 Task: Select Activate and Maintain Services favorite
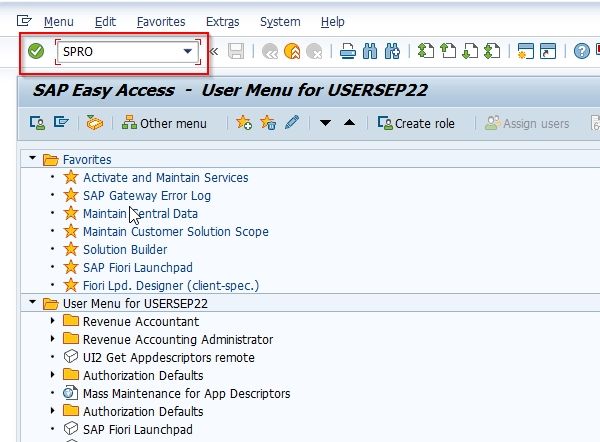pos(166,178)
